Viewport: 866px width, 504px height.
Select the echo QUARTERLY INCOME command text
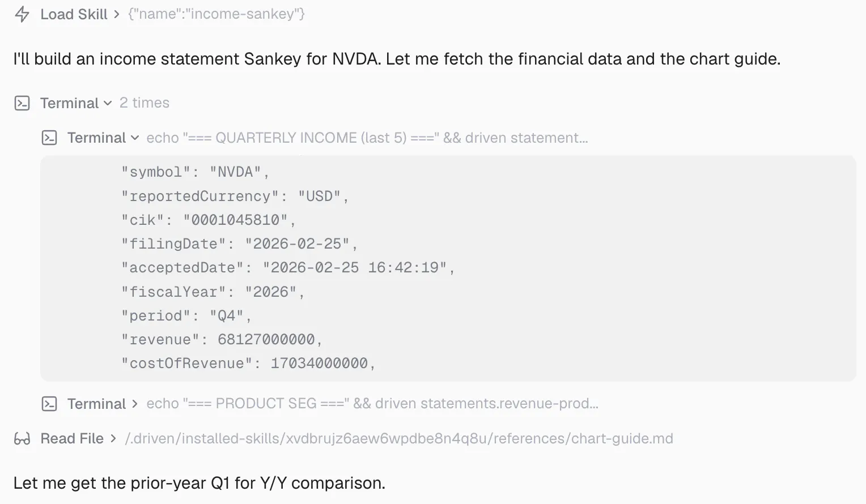pos(367,138)
